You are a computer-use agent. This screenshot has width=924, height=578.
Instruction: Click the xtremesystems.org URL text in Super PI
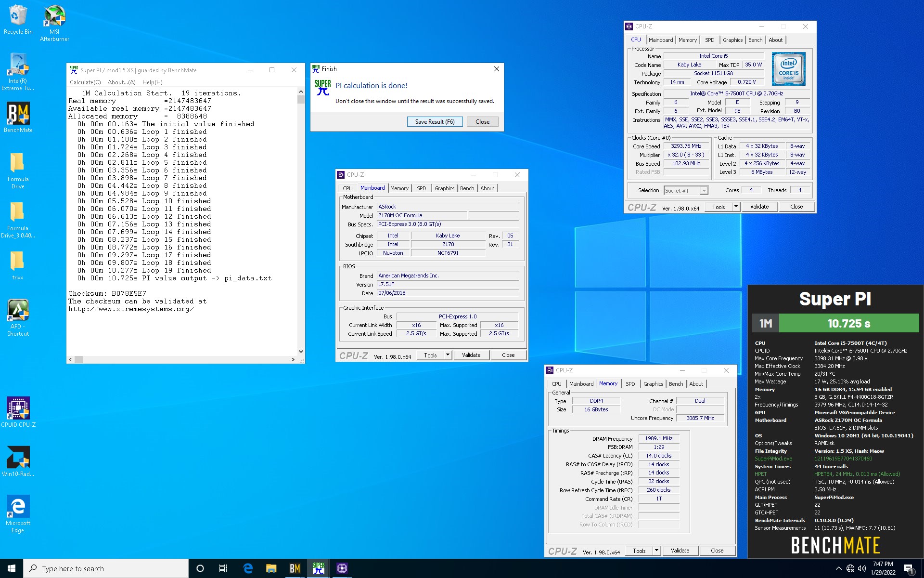[x=131, y=309]
